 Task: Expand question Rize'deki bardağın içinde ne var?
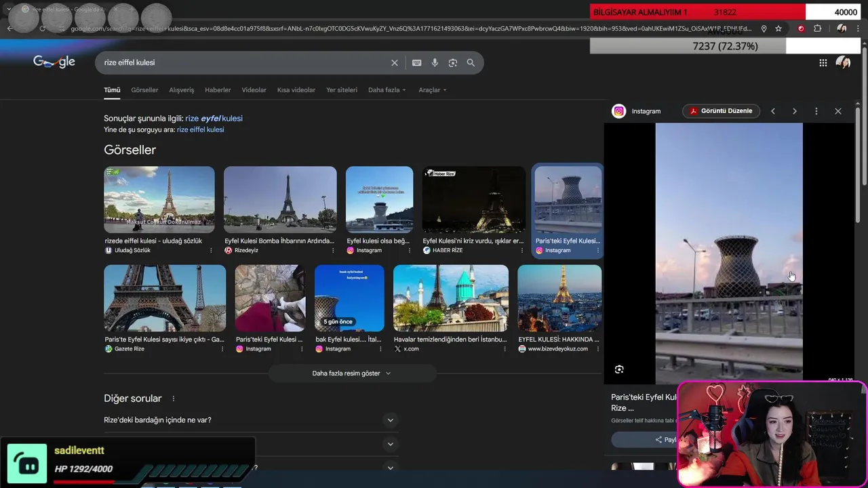coord(251,420)
